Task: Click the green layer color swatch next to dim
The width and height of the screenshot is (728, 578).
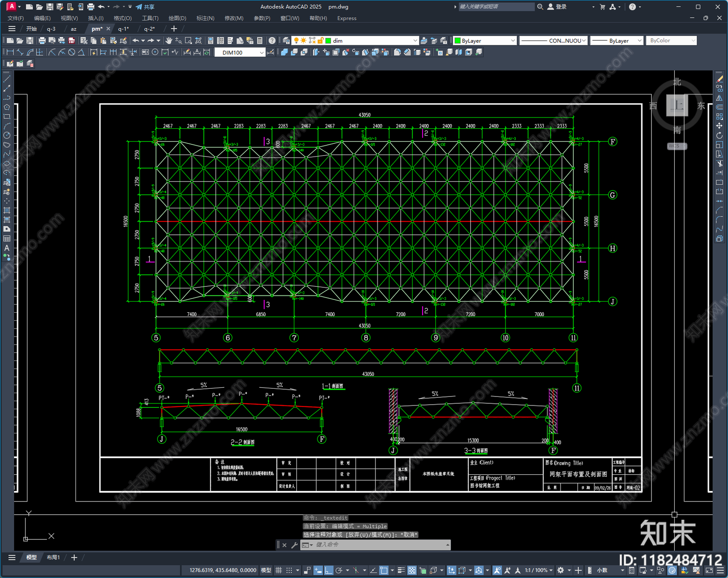Action: pyautogui.click(x=328, y=41)
